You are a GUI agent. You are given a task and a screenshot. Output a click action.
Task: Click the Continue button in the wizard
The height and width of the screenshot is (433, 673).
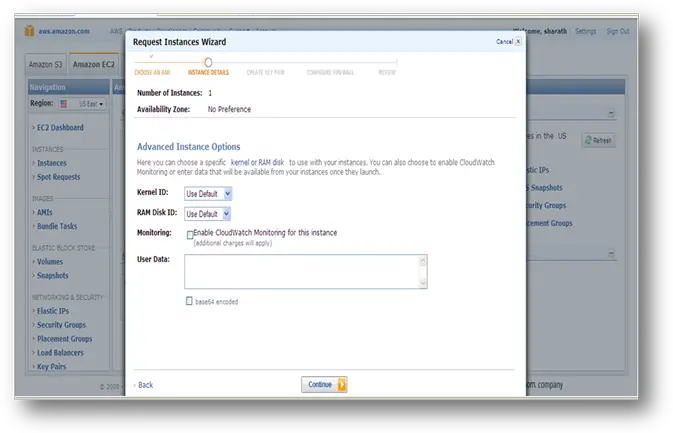(x=324, y=385)
